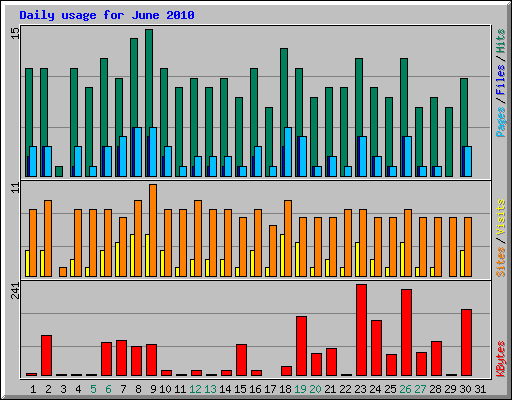Click the day 19 green axis label
Screen dimensions: 512x400
[301, 389]
